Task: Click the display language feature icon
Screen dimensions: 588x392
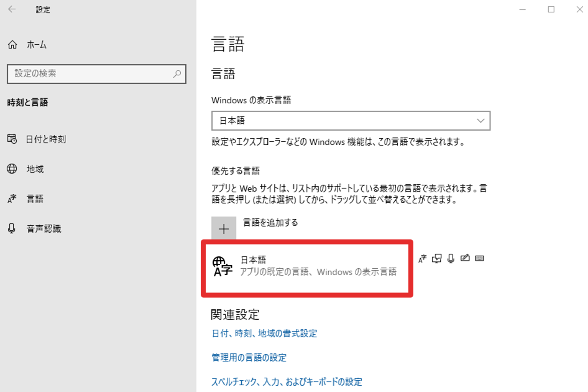Action: (x=423, y=258)
